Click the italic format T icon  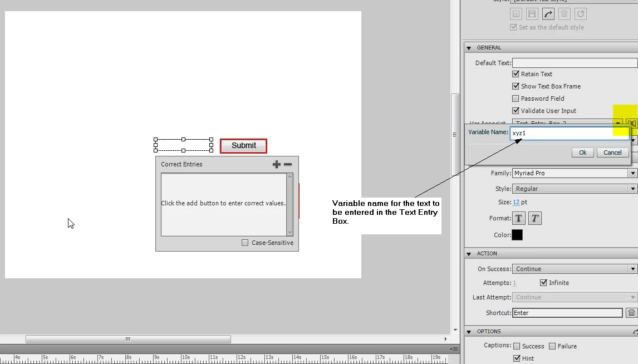pos(534,218)
